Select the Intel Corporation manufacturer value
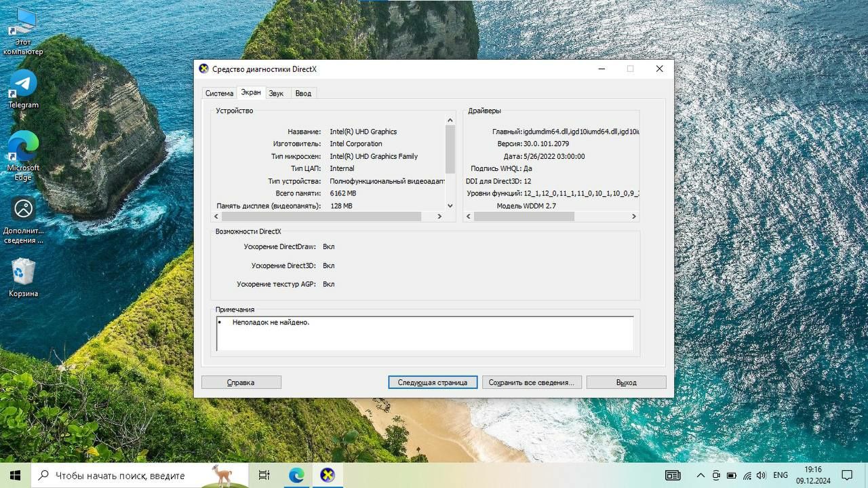The width and height of the screenshot is (868, 488). (x=356, y=144)
